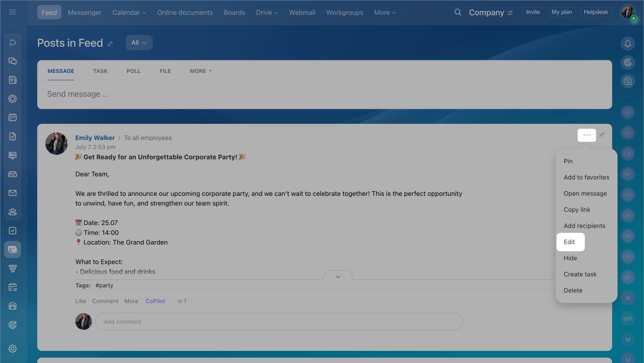Open the All filter dropdown
644x363 pixels.
tap(139, 43)
